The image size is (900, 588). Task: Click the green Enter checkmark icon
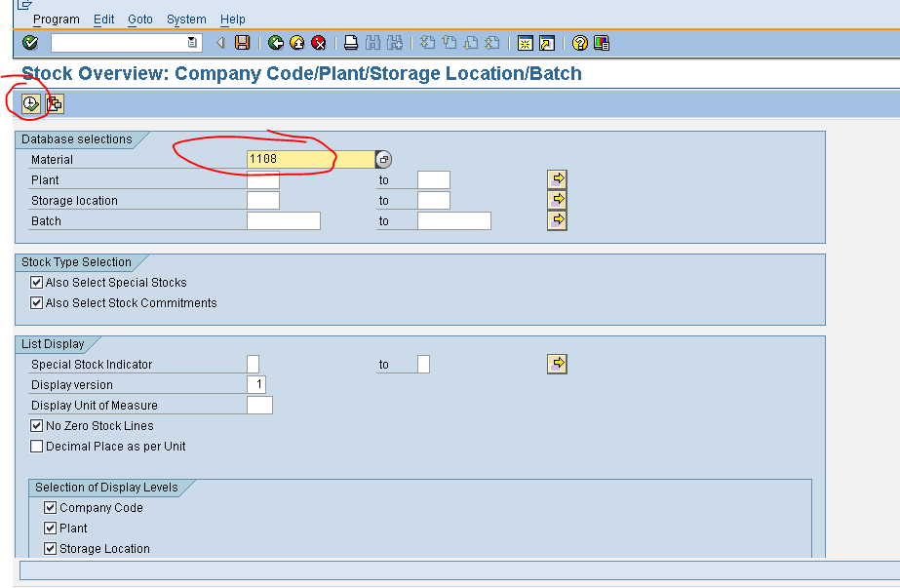point(28,42)
